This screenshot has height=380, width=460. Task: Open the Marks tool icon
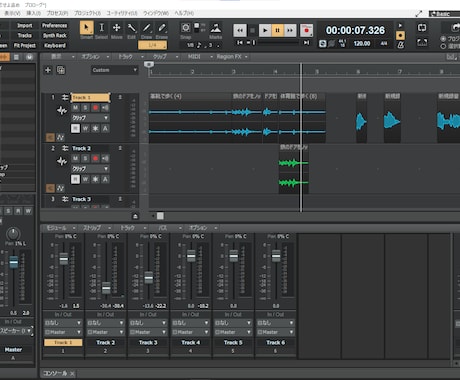coord(216,27)
